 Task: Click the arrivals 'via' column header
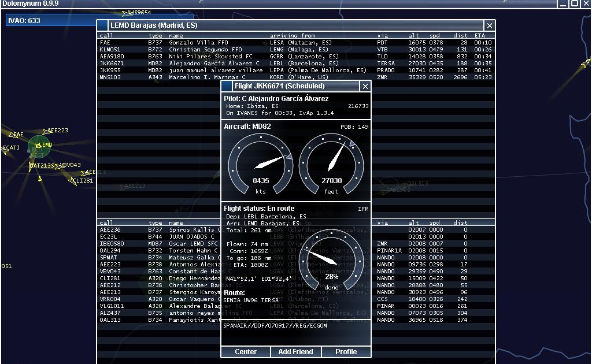point(382,35)
